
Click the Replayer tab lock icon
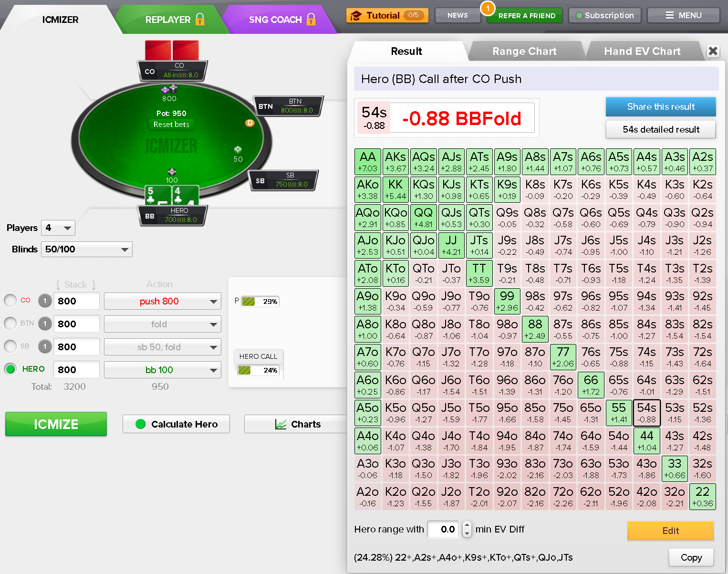point(200,20)
